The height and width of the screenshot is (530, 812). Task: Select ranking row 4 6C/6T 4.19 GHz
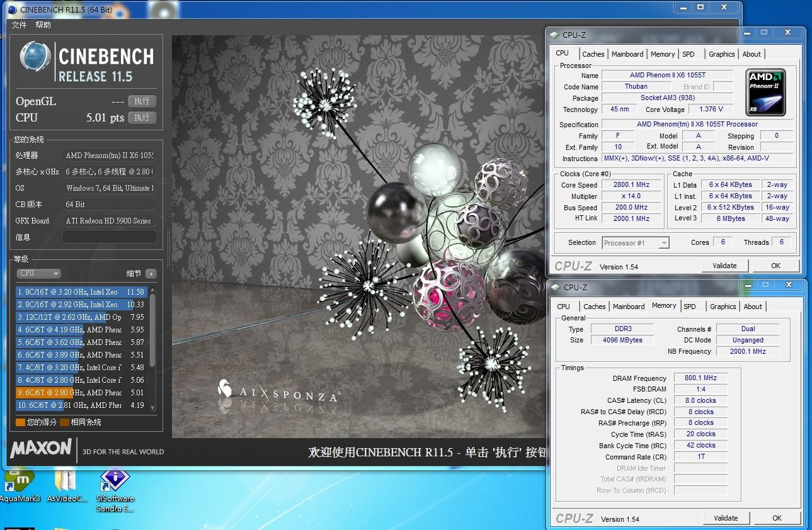click(x=81, y=330)
